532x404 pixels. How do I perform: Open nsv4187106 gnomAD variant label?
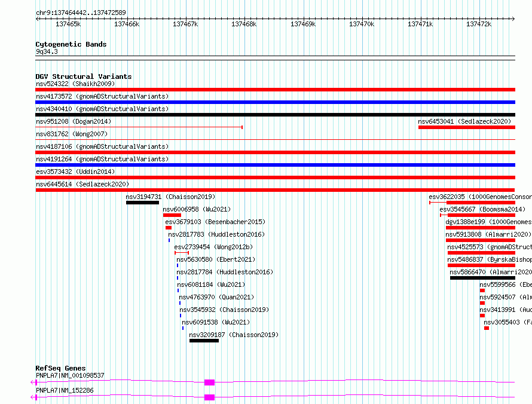pyautogui.click(x=102, y=146)
